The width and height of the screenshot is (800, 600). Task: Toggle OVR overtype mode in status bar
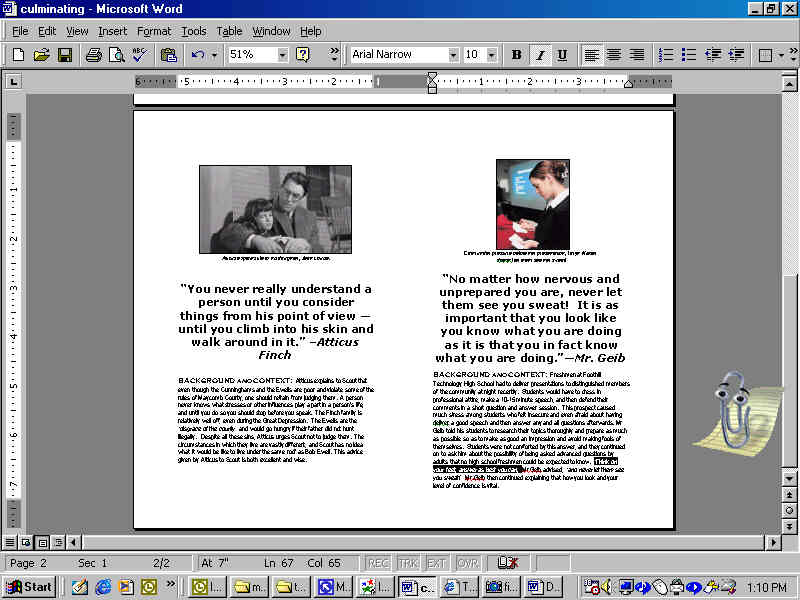(468, 563)
